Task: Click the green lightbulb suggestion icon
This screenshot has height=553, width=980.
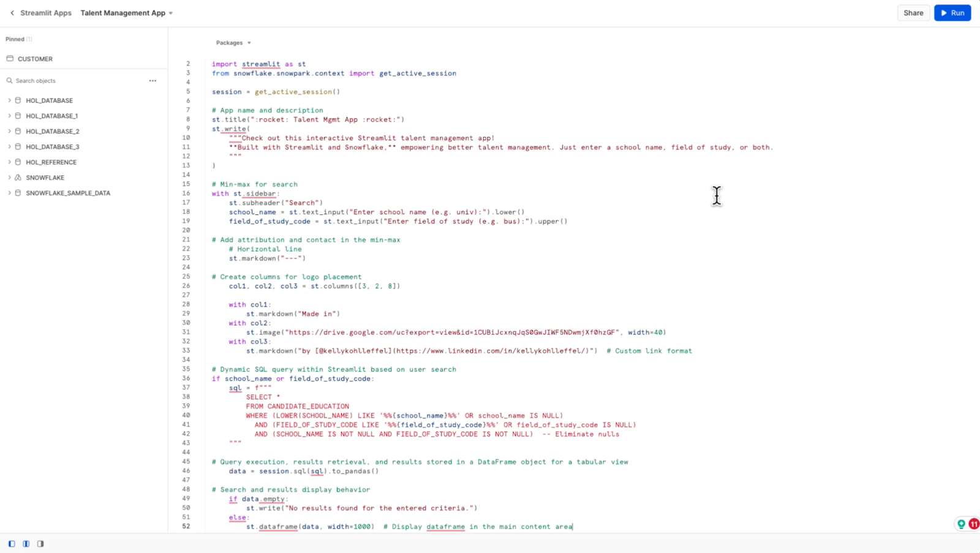Action: click(x=961, y=524)
